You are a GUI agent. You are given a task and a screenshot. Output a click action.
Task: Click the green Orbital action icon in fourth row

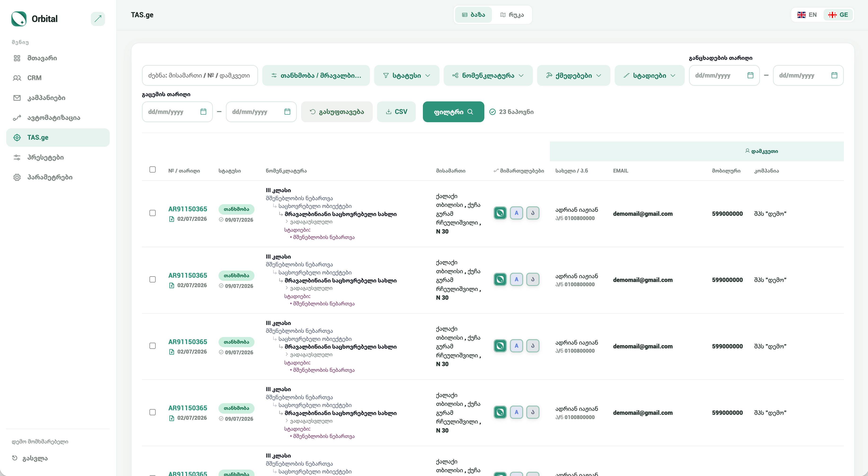[x=500, y=412]
